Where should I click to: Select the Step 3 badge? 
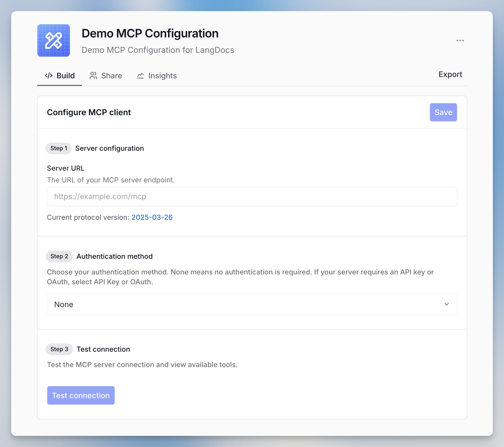tap(59, 349)
